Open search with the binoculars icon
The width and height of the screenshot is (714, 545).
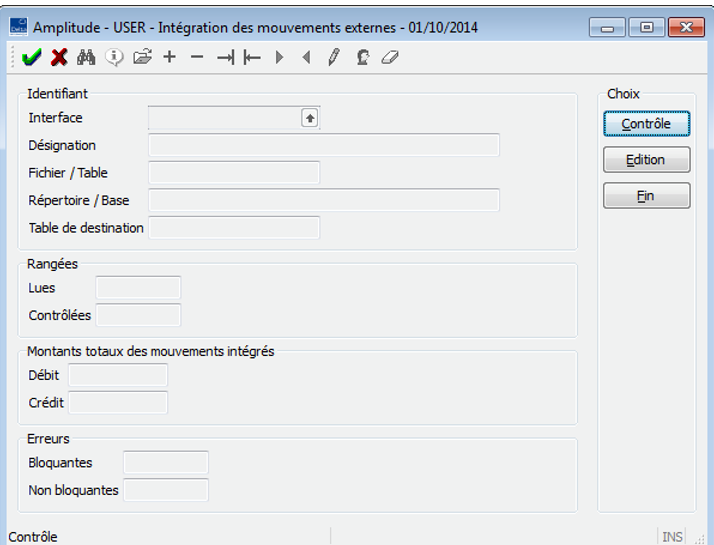click(87, 58)
